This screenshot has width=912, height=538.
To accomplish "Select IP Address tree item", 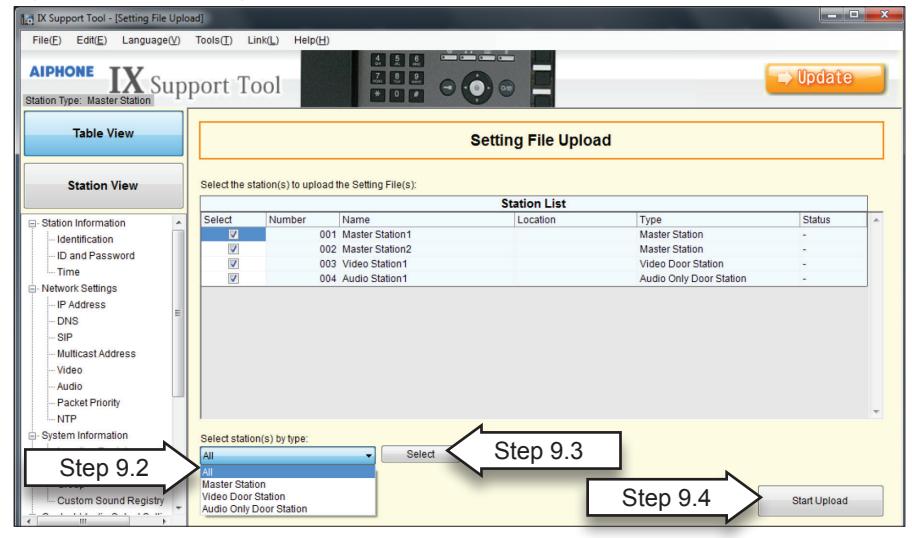I will [81, 304].
